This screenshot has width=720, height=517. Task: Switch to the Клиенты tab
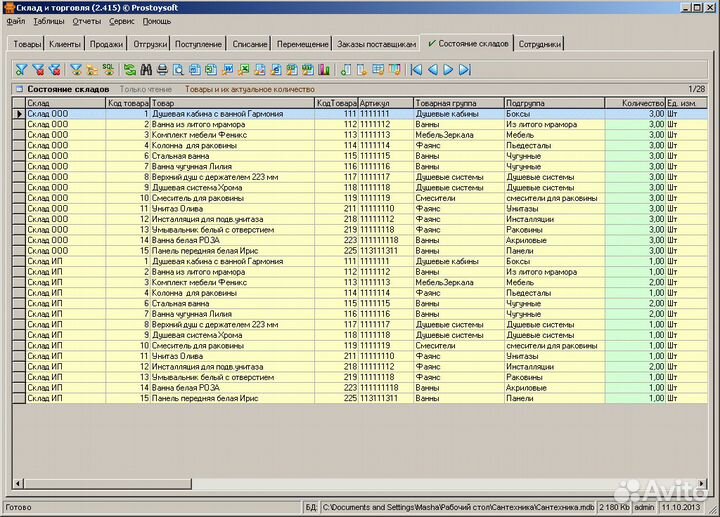point(65,45)
